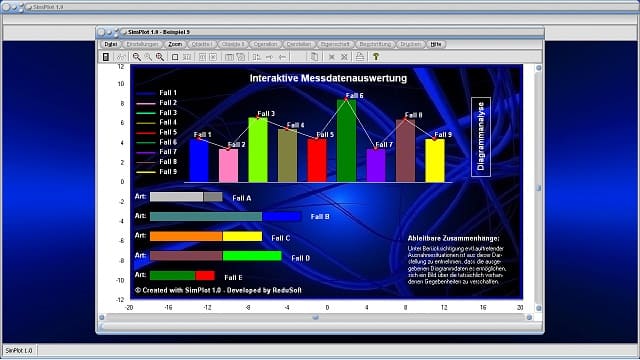Click the title Interaktive Messdatenauswertung
Viewport: 640px width, 360px height.
[328, 78]
